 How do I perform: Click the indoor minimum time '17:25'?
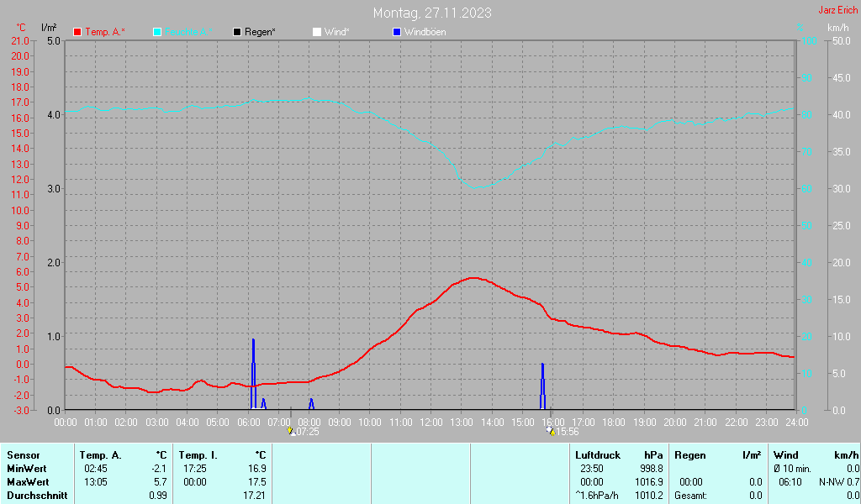point(195,469)
